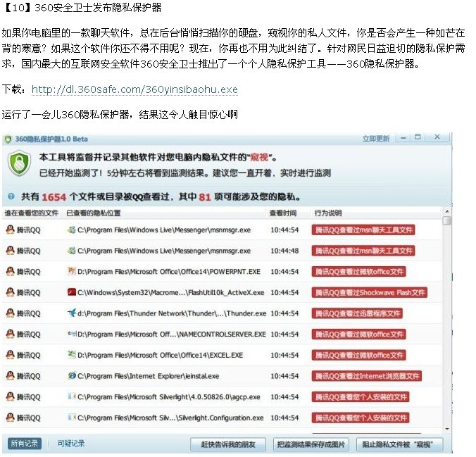Click the QQ penguin icon in the Silverlight.Configuration.exe row
This screenshot has width=476, height=457.
(x=11, y=418)
